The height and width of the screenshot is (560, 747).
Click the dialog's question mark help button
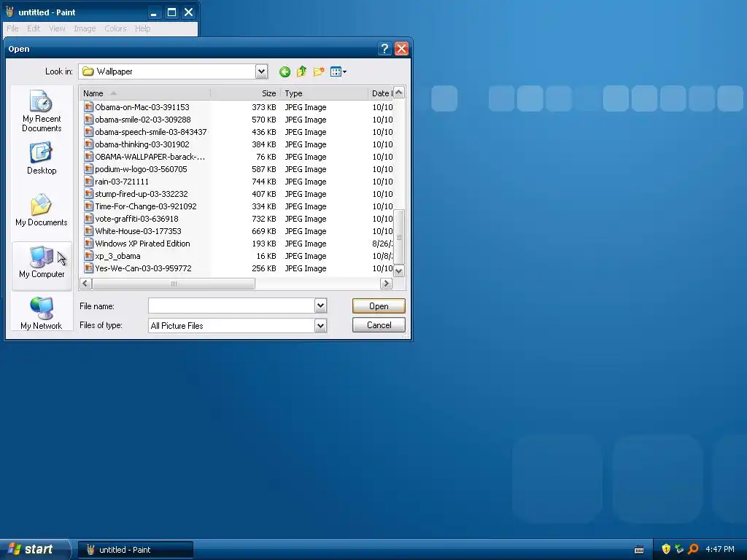384,49
